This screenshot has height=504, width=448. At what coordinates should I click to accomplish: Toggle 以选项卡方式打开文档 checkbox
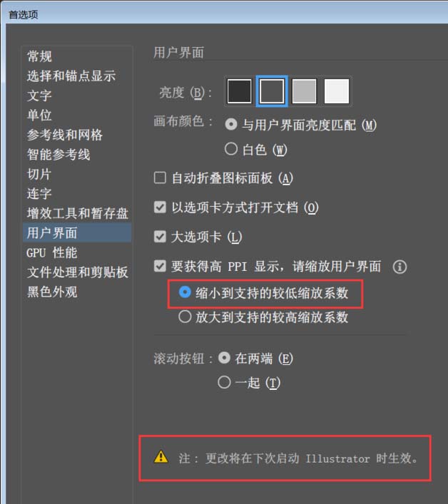coord(160,207)
